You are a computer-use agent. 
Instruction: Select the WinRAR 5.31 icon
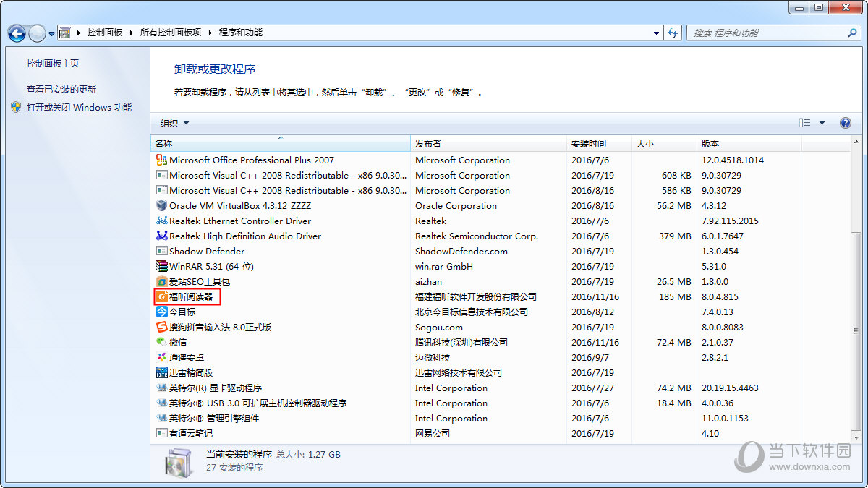161,266
